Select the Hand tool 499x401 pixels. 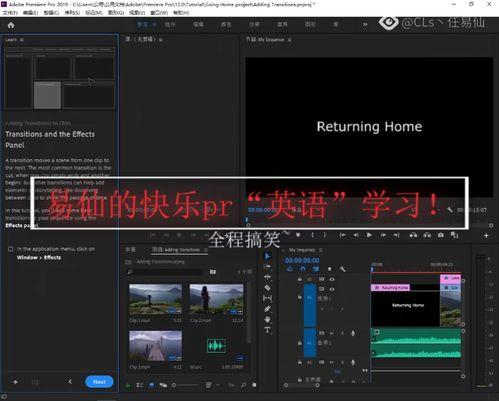[x=267, y=319]
